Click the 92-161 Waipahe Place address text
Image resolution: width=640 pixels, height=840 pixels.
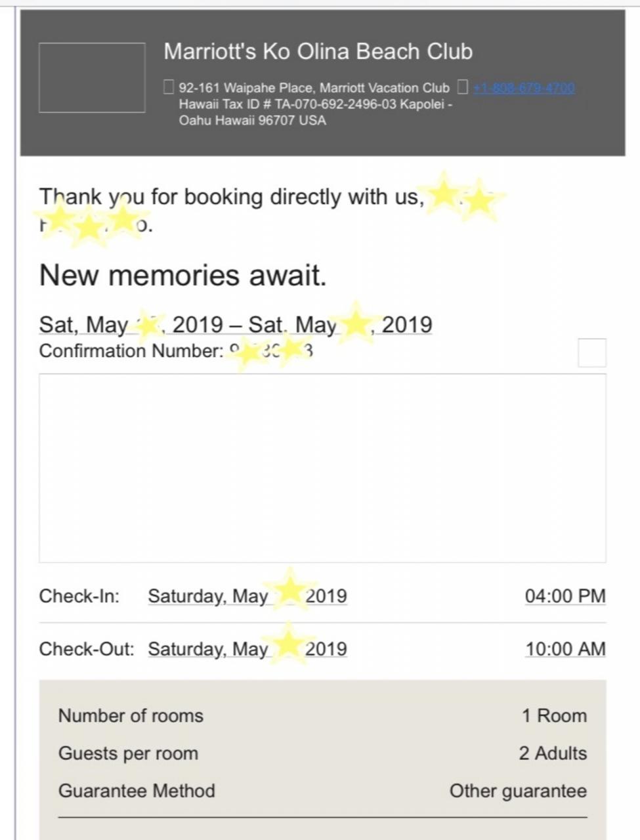314,87
